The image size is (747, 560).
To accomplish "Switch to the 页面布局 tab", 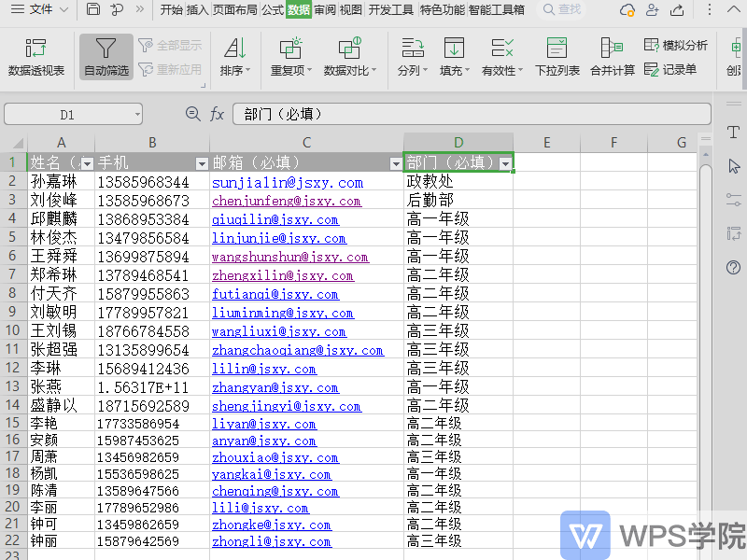I will point(235,9).
